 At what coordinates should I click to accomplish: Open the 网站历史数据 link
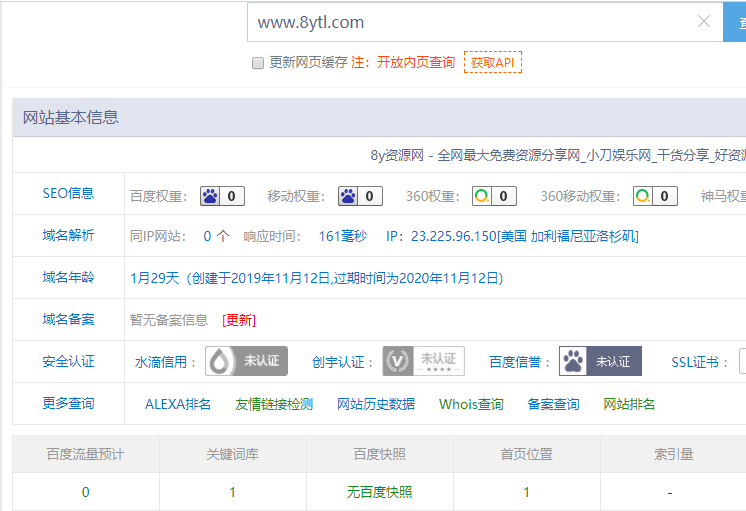point(376,404)
